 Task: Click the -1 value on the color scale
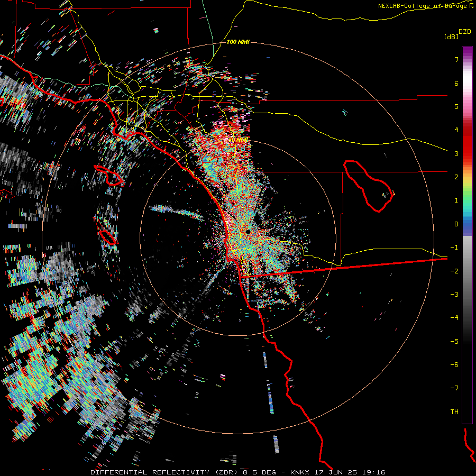(454, 248)
